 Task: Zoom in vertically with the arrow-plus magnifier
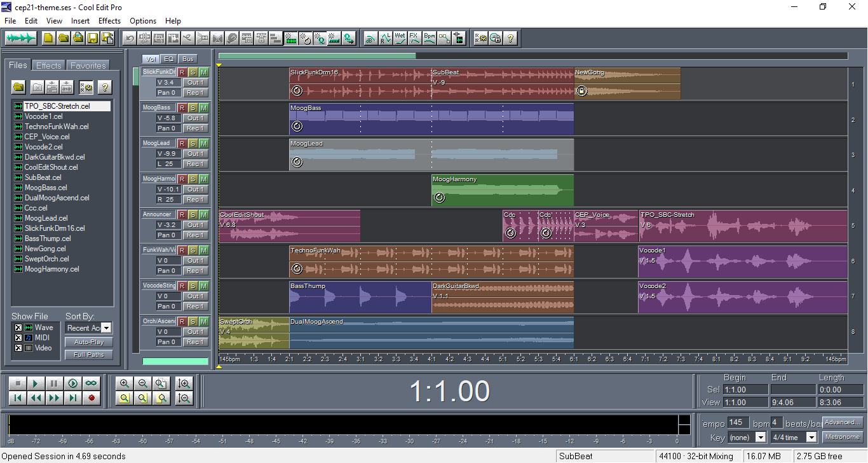pos(184,384)
